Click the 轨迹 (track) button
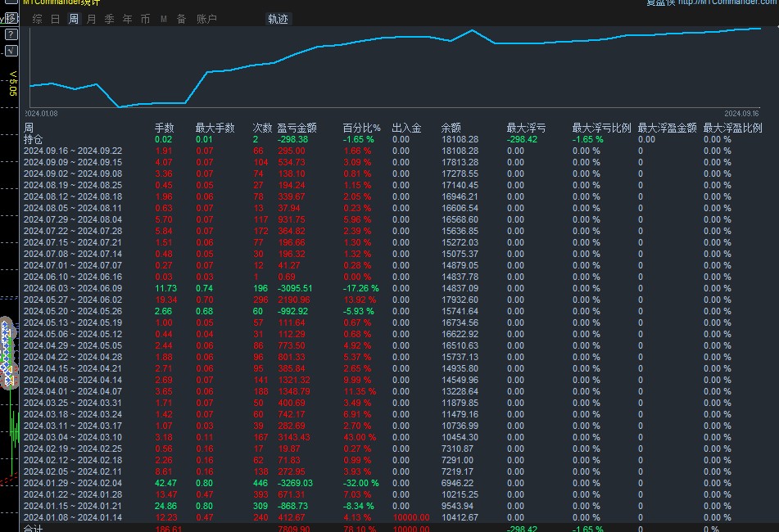 click(x=279, y=19)
